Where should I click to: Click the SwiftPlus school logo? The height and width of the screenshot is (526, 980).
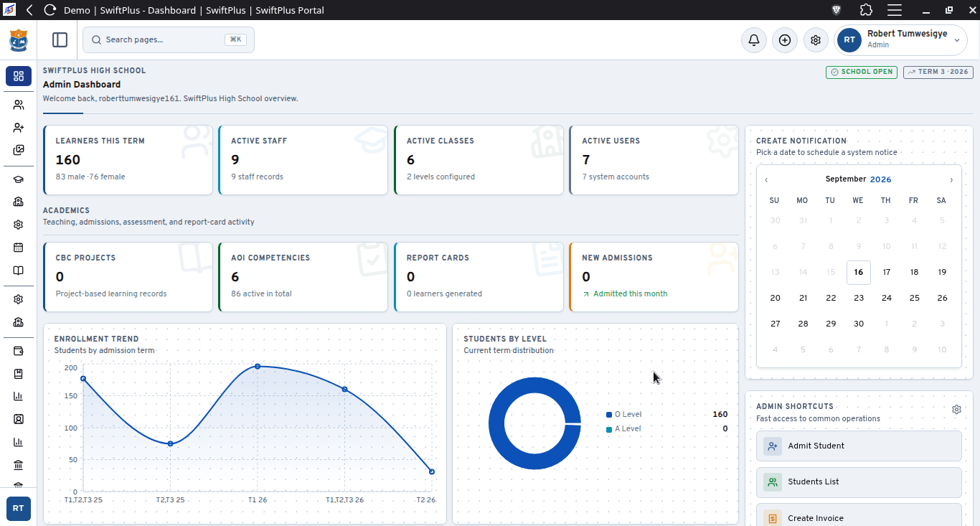click(19, 40)
